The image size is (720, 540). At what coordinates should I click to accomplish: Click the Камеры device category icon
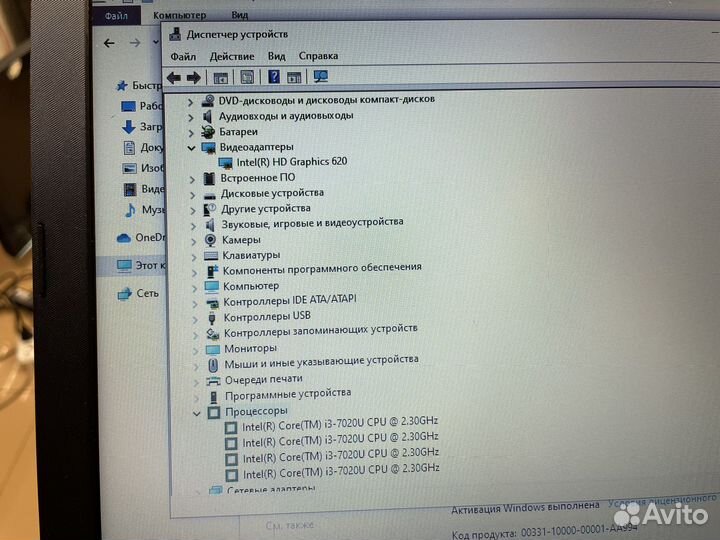[211, 240]
